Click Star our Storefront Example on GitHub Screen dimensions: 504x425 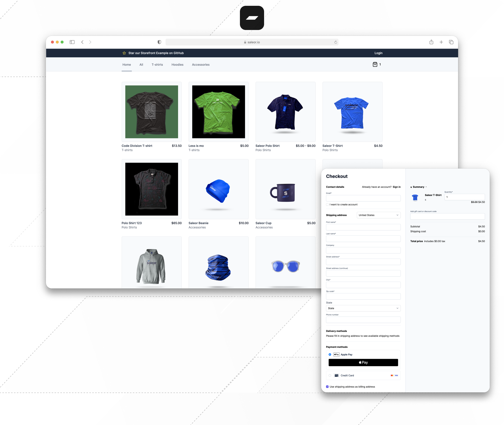[156, 53]
